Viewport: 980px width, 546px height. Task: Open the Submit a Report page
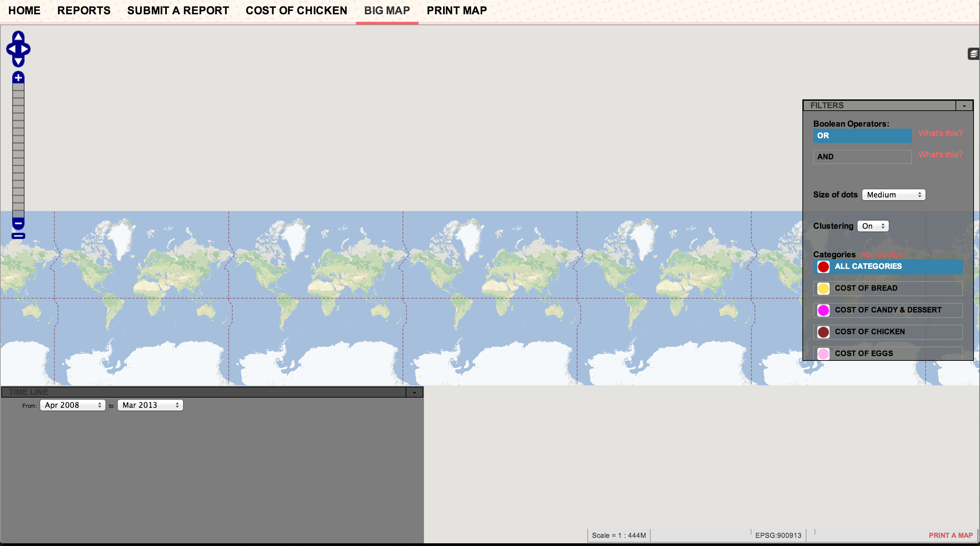click(178, 11)
